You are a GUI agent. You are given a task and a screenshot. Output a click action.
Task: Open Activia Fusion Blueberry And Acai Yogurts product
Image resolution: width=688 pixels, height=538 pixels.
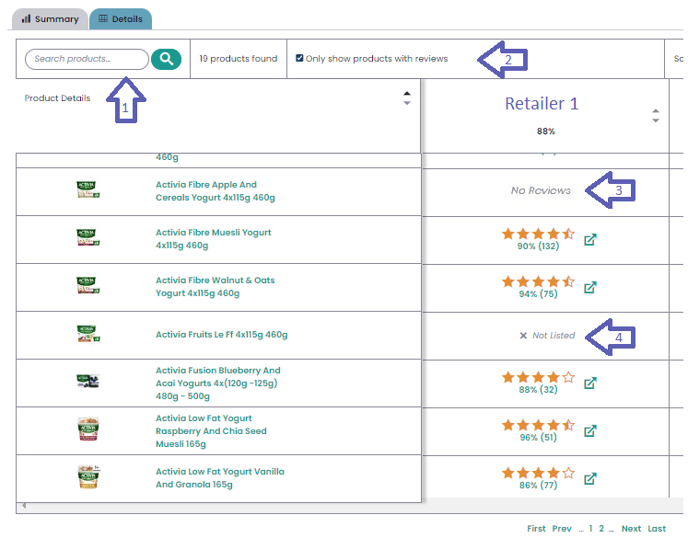(218, 383)
